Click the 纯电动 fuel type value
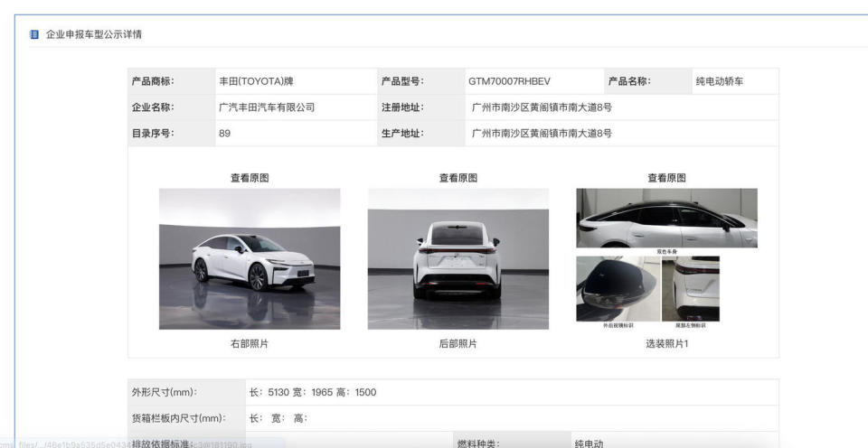868x448 pixels. tap(589, 443)
